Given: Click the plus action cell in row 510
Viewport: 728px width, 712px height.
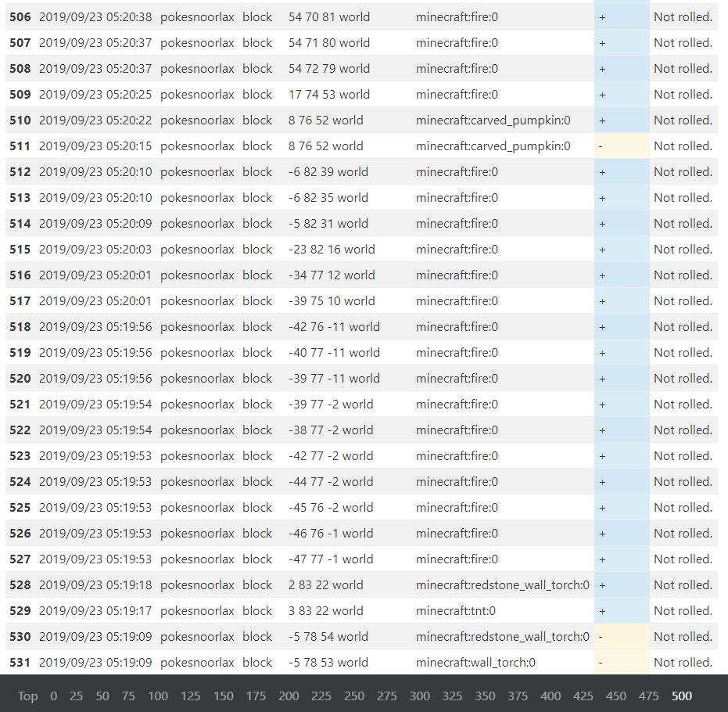Looking at the screenshot, I should 622,120.
